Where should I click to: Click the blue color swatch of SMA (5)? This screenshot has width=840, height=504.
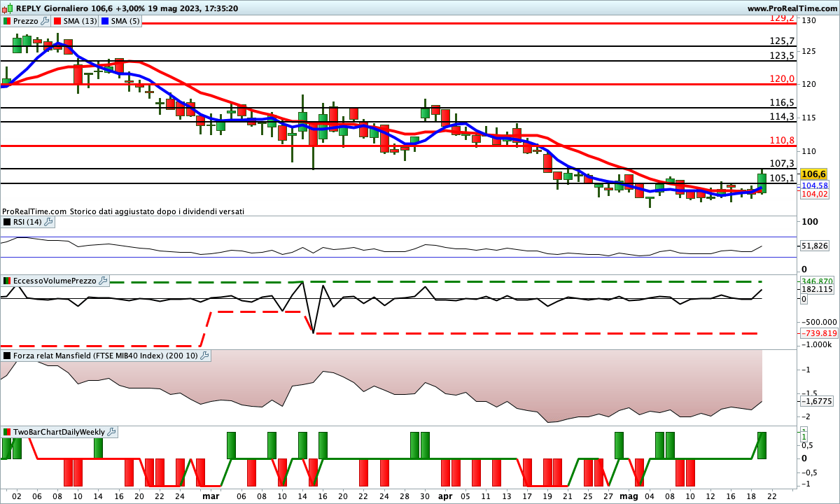pyautogui.click(x=105, y=21)
